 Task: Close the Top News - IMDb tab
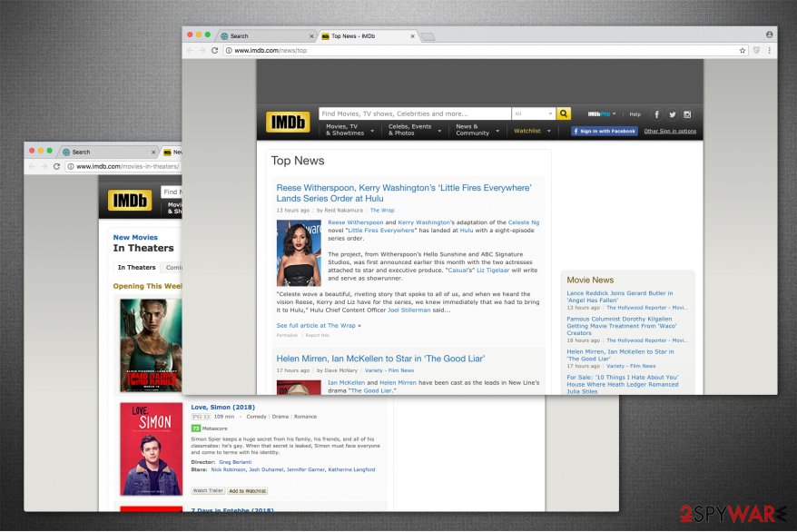pos(413,36)
